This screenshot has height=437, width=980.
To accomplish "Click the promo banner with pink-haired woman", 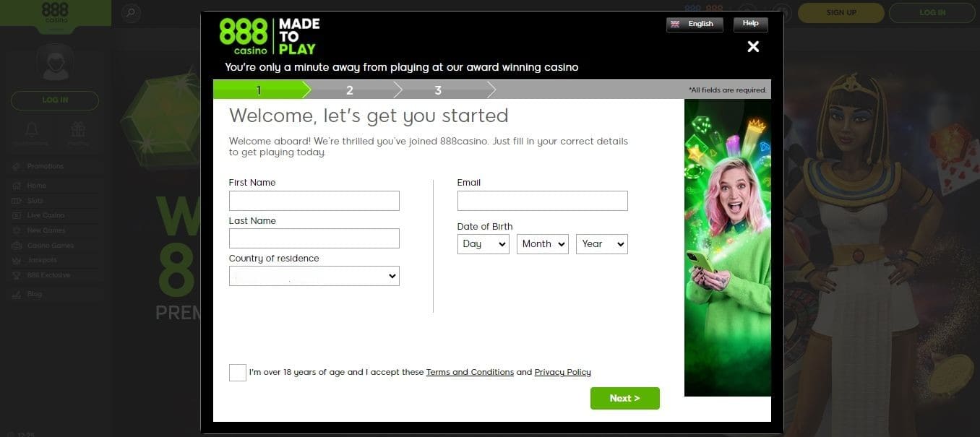I will (727, 248).
